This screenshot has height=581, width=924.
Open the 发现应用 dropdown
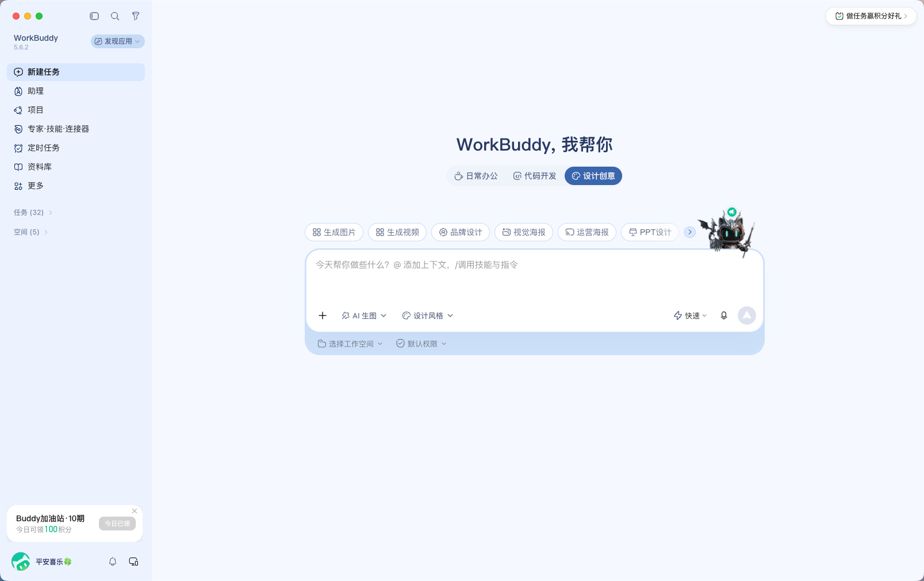coord(118,41)
